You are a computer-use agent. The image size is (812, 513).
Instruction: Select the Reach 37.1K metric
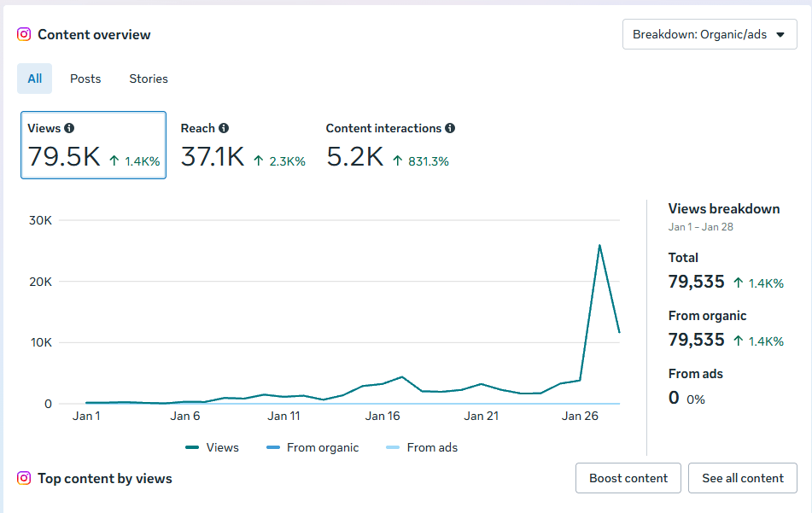(242, 146)
